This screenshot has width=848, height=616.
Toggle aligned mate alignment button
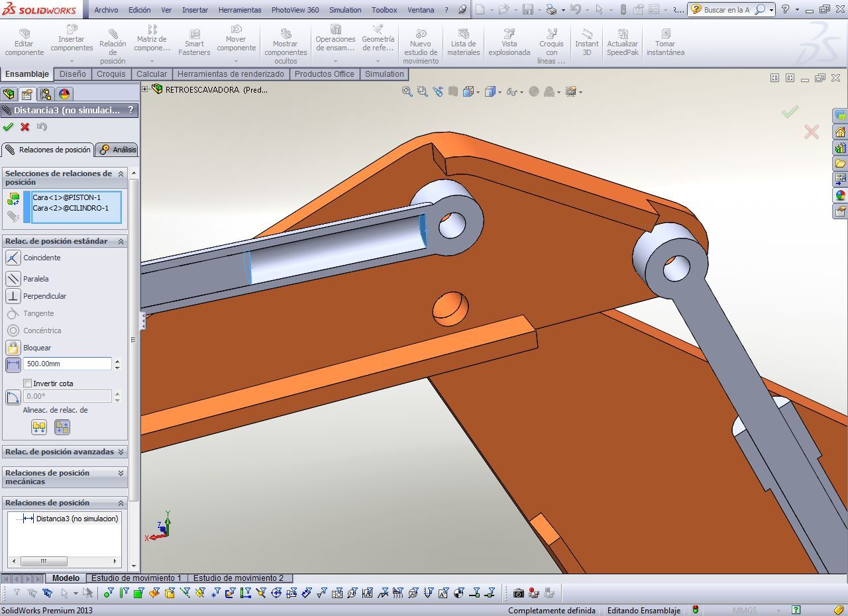pos(39,427)
